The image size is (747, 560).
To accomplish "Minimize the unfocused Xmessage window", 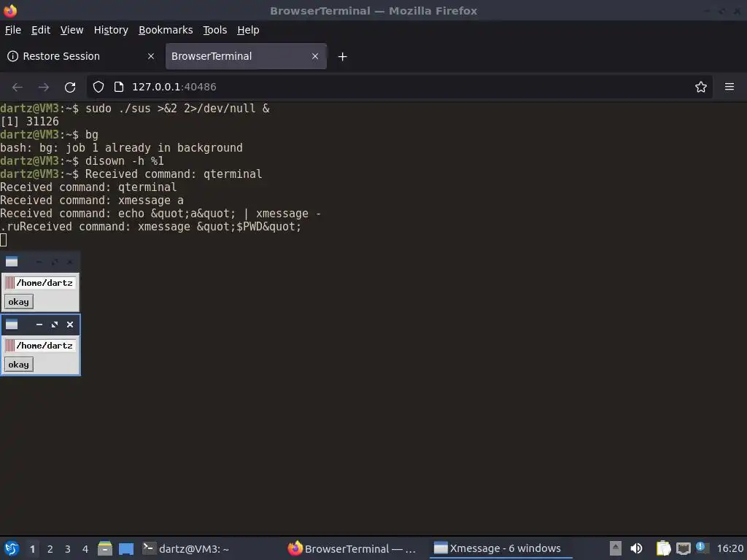I will 39,262.
